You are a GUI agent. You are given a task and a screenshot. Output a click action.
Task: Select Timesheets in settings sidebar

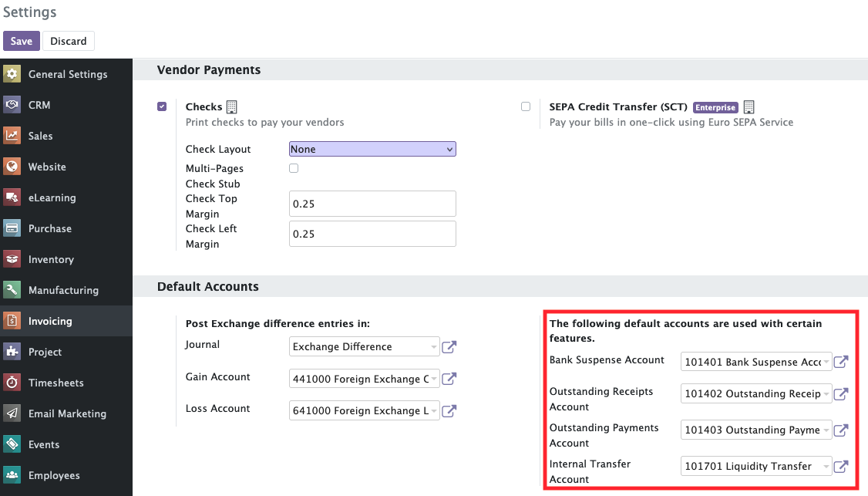pyautogui.click(x=66, y=383)
